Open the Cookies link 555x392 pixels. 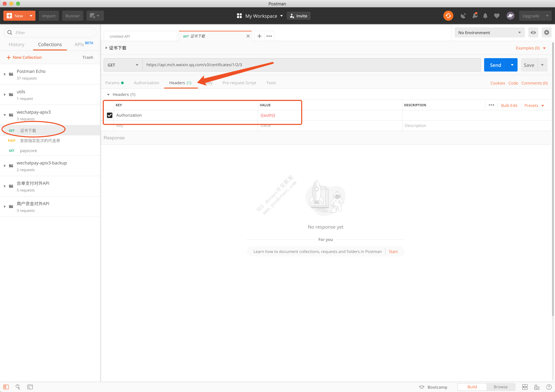[497, 83]
